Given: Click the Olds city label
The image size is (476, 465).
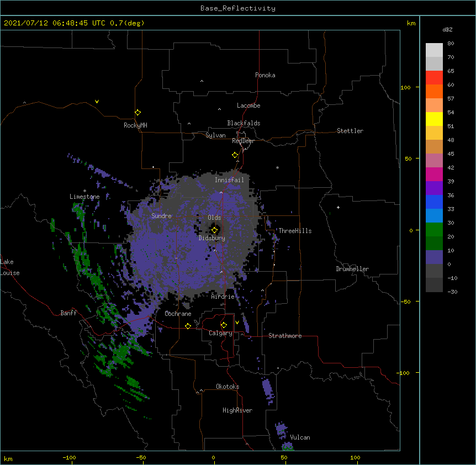Looking at the screenshot, I should (x=214, y=218).
